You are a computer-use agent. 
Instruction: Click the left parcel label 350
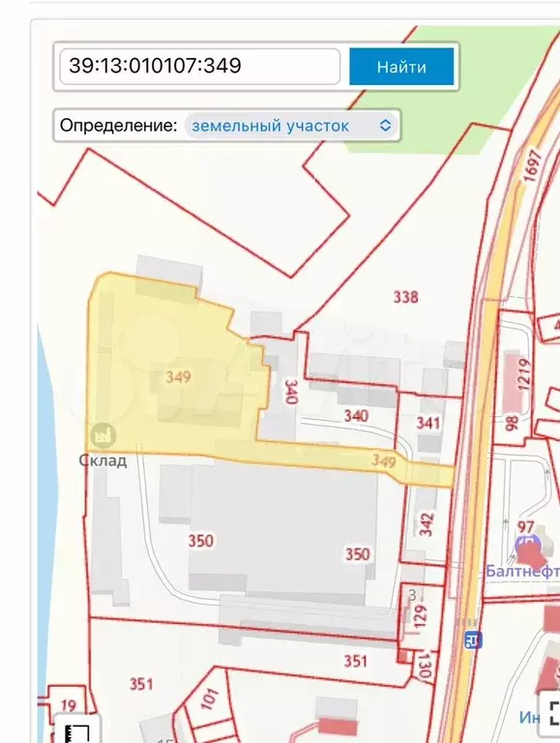[200, 541]
